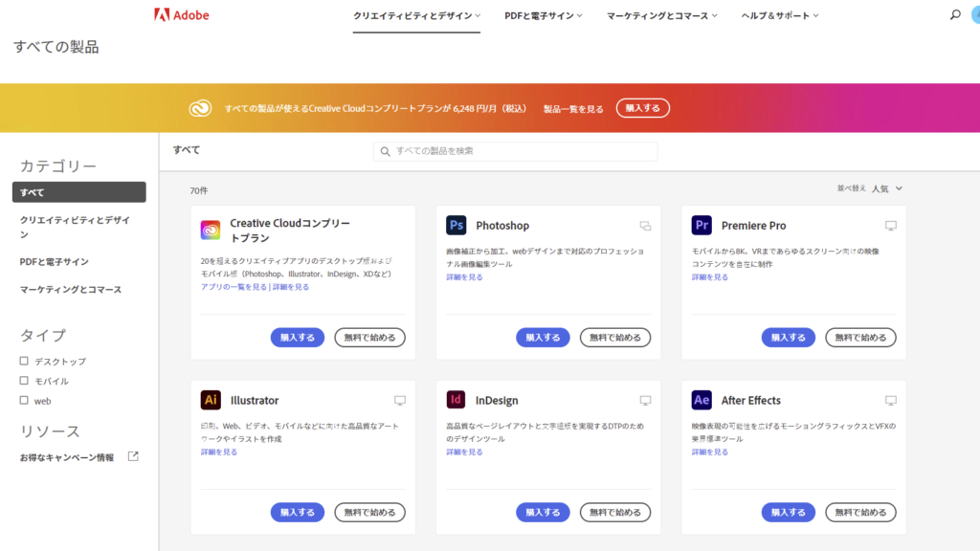Click desktop monitor icon on InDesign card
Viewport: 980px width, 551px height.
(645, 401)
